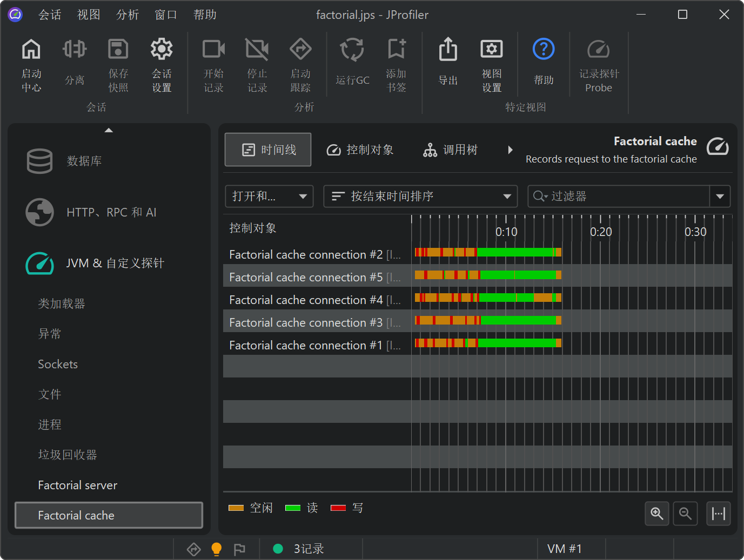Toggle the Timeline view button
This screenshot has width=744, height=560.
[268, 150]
